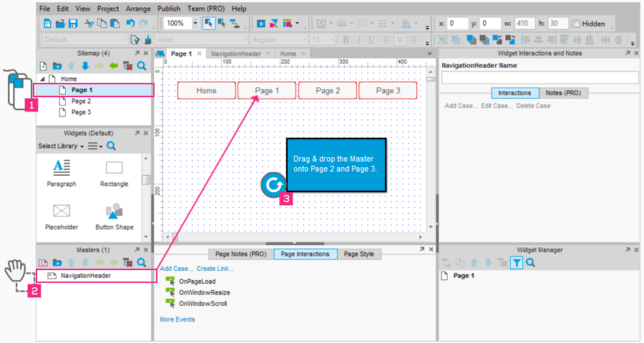Collapse the Home node in Sitemap
Screen dimensions: 644x343
pos(42,79)
